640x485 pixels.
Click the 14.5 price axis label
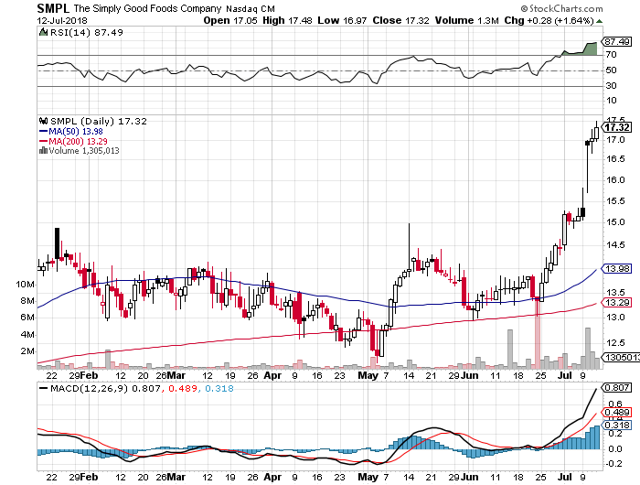(615, 245)
